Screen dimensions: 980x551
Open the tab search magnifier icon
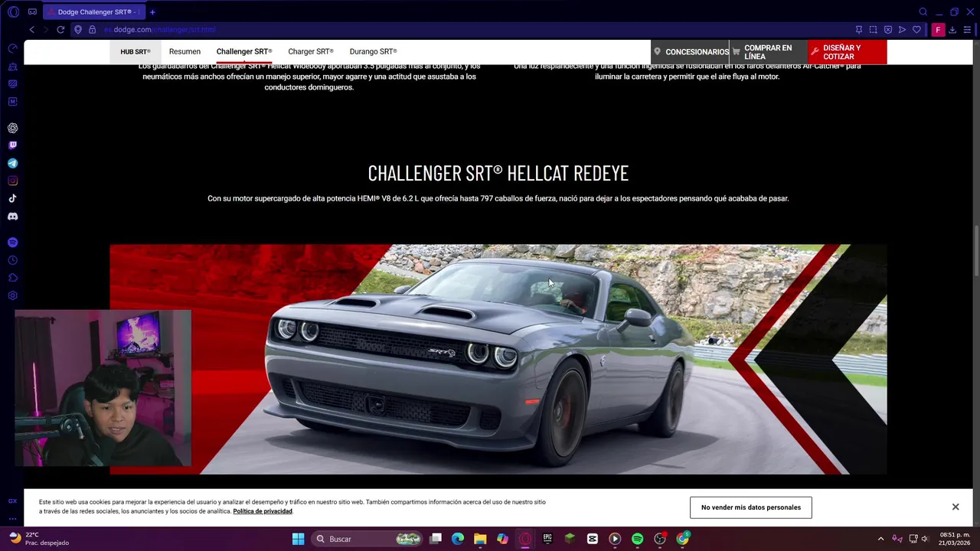click(x=923, y=11)
